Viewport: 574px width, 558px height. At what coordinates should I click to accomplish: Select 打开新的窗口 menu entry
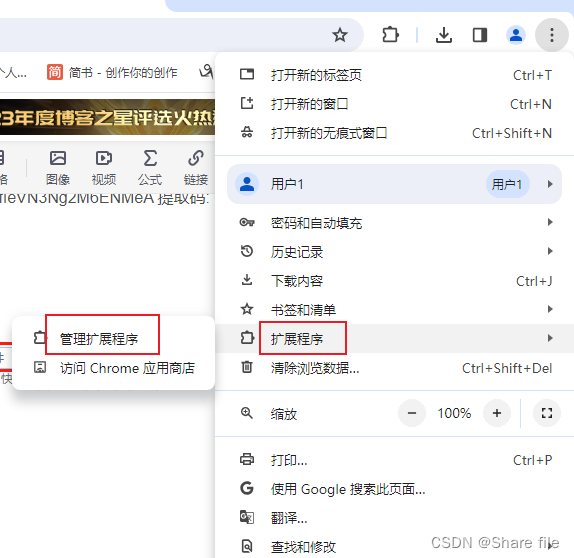(x=395, y=104)
